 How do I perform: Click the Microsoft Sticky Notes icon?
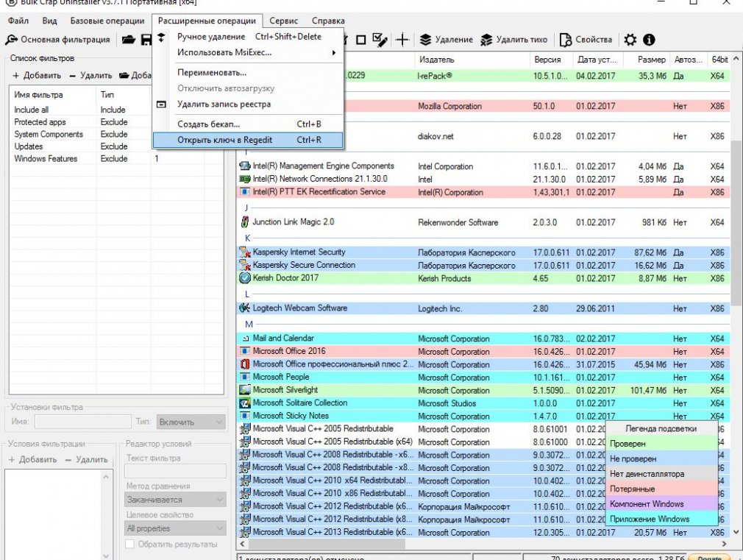coord(244,416)
